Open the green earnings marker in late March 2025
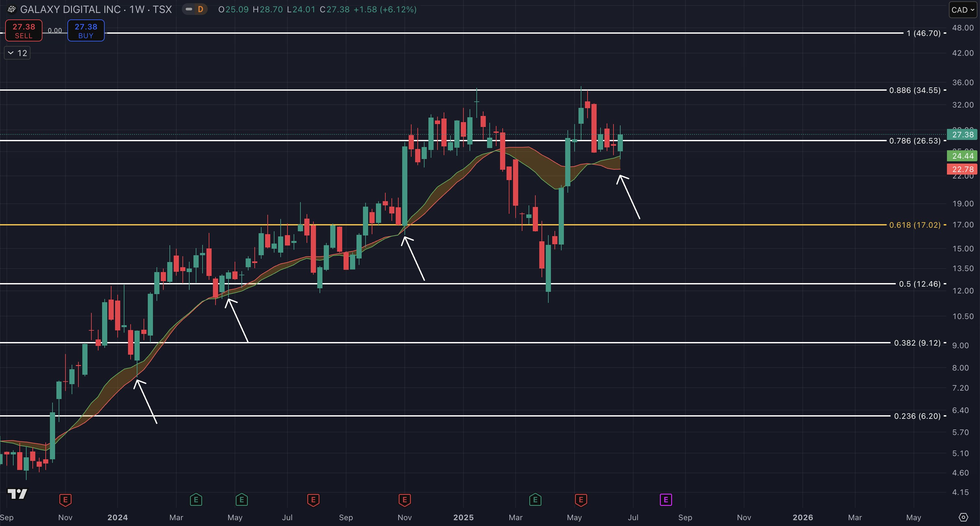Screen dimensions: 980x526 pos(535,500)
